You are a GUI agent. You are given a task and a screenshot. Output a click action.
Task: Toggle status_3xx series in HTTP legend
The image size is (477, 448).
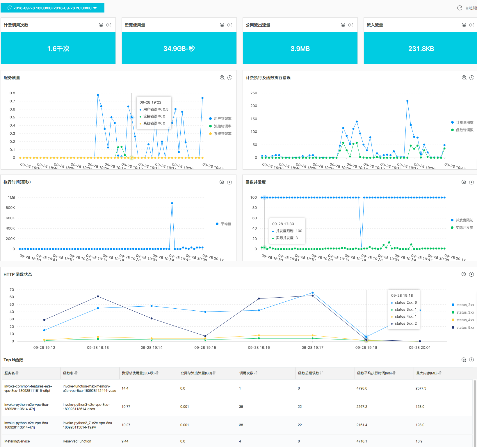pyautogui.click(x=463, y=312)
